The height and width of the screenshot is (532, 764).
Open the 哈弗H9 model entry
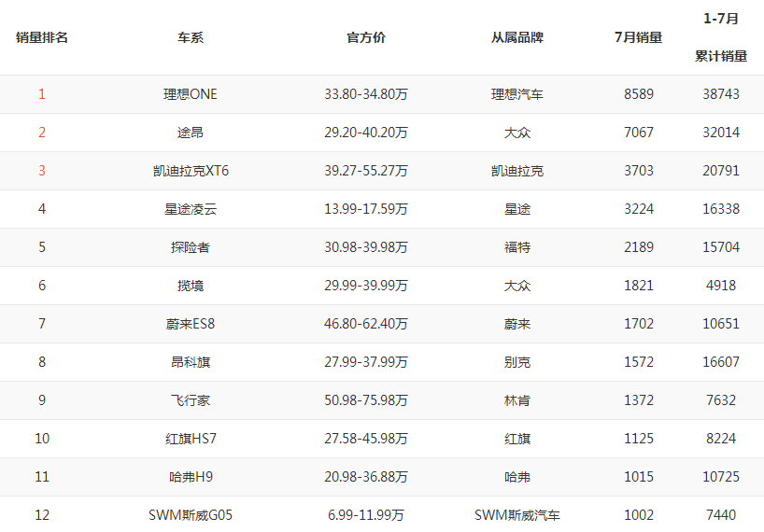(191, 477)
